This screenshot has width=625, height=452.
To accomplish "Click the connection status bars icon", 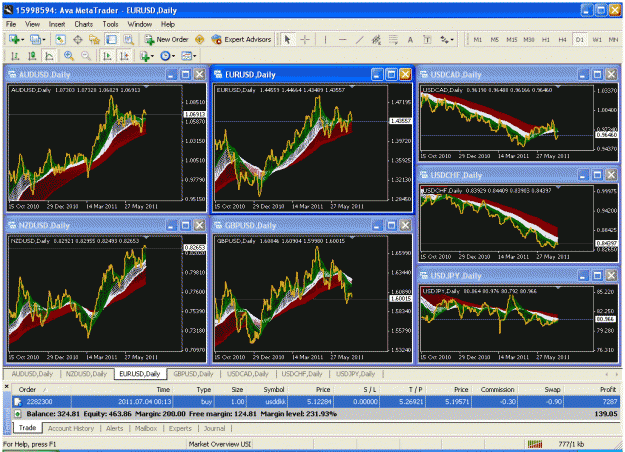I will [x=535, y=444].
